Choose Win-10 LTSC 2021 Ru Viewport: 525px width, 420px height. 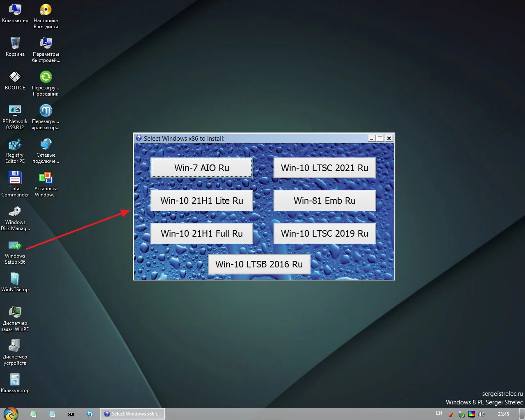[x=325, y=168]
